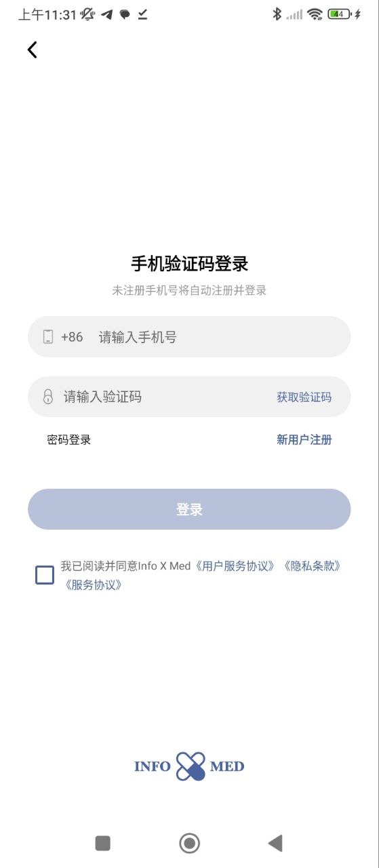Check the agreement consent checkbox
Image resolution: width=379 pixels, height=868 pixels.
(45, 575)
